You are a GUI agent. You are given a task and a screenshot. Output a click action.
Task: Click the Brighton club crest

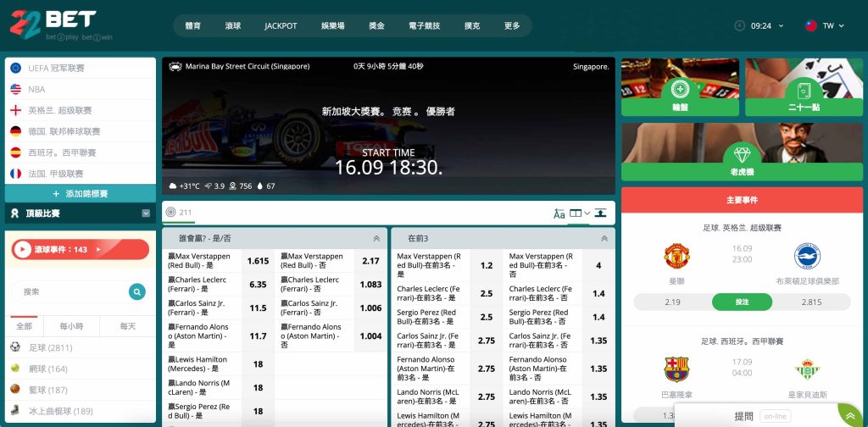(x=807, y=257)
